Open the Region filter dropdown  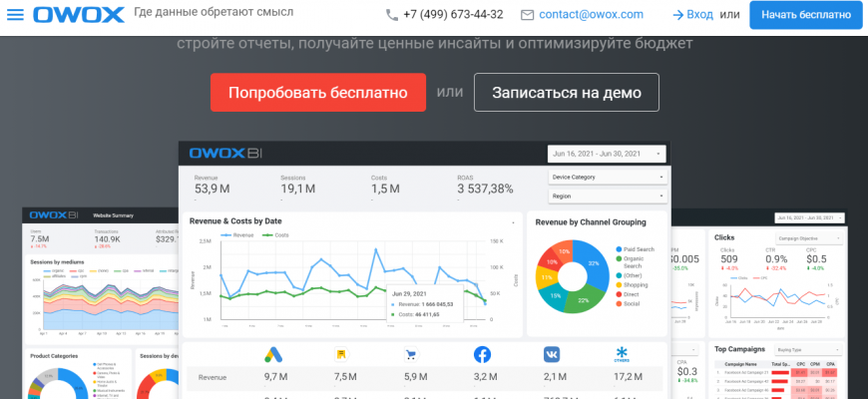608,197
